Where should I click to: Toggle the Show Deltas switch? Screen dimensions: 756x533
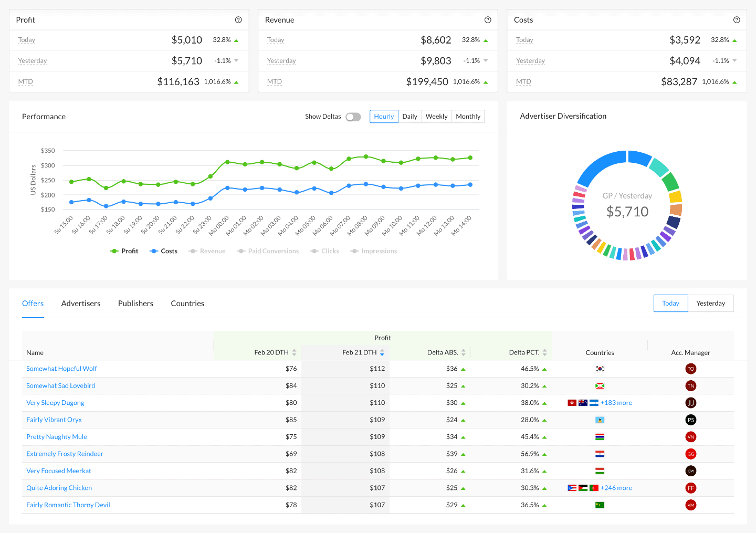[353, 117]
